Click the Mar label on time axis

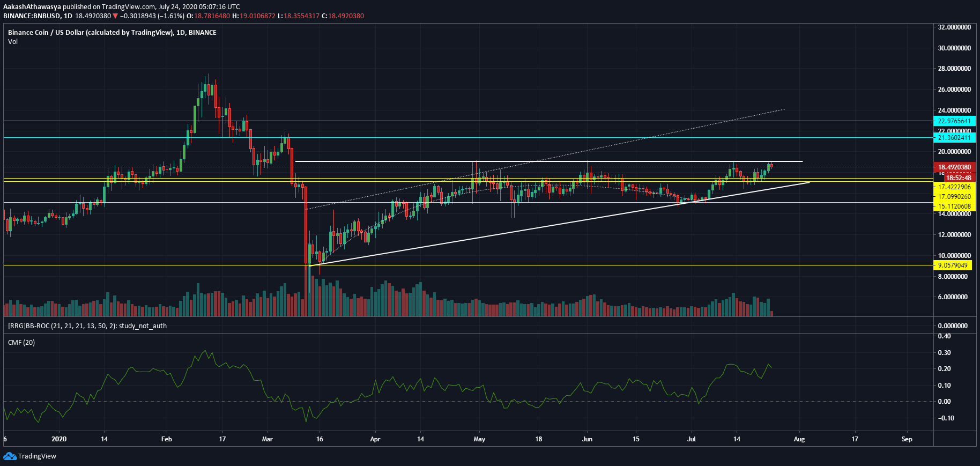[x=267, y=439]
